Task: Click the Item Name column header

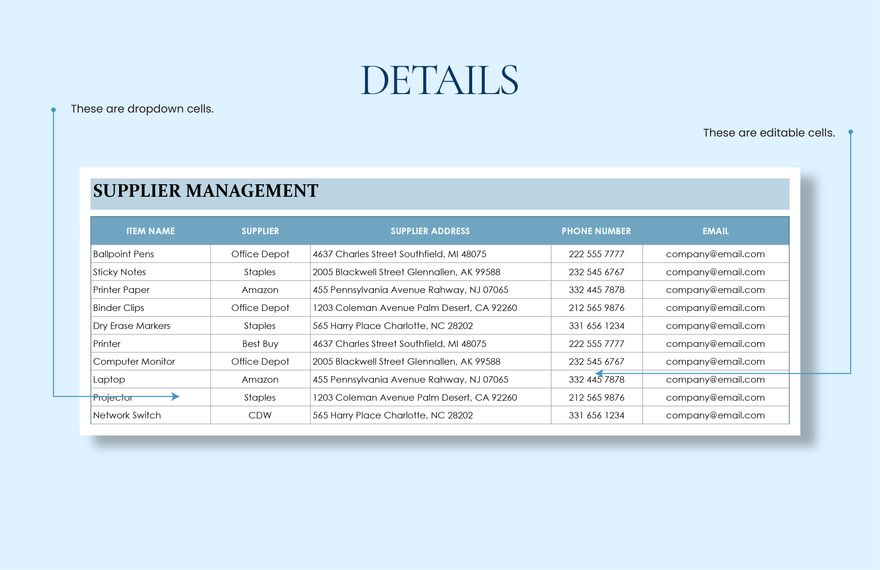Action: point(150,231)
